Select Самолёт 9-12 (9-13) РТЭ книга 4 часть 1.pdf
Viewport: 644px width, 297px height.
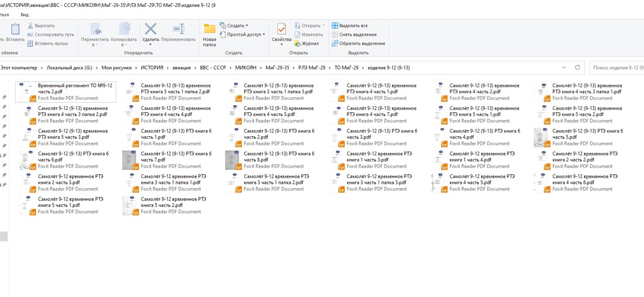pyautogui.click(x=374, y=92)
